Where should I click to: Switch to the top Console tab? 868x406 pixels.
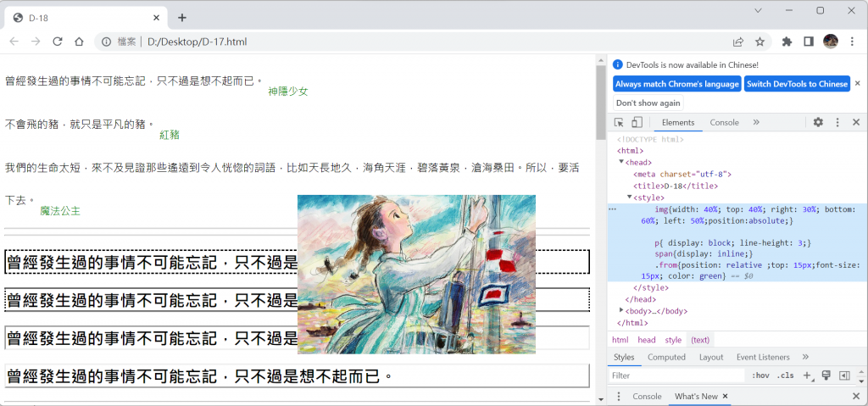pyautogui.click(x=724, y=122)
